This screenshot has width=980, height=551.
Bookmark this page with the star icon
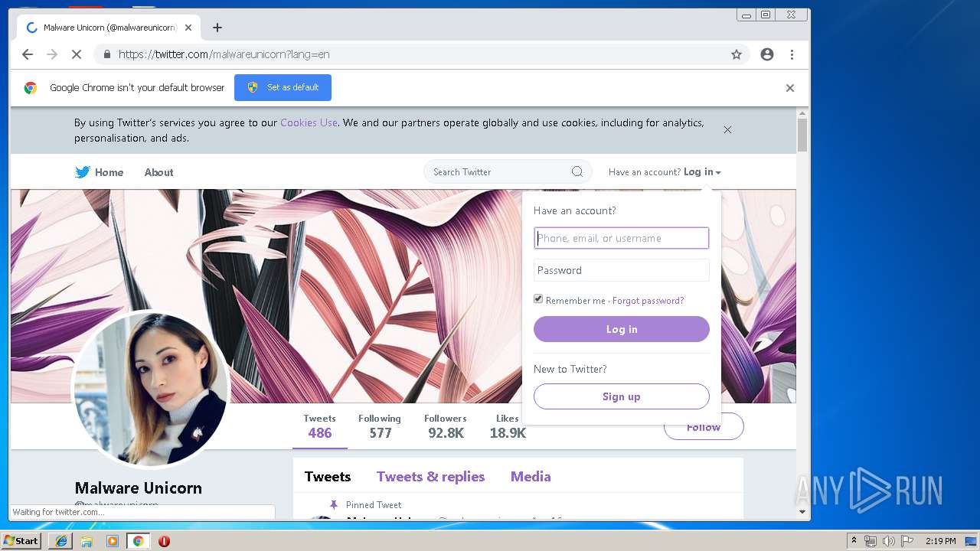[x=737, y=54]
